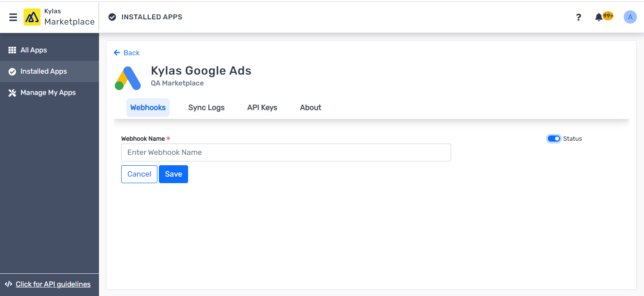Cancel webhook creation
Image resolution: width=644 pixels, height=296 pixels.
[139, 174]
